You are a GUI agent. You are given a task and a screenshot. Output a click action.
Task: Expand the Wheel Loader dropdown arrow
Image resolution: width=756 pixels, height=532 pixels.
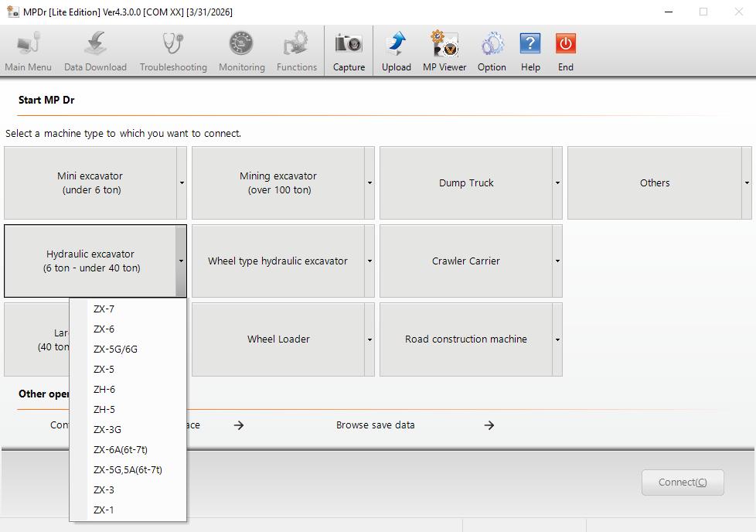tap(369, 339)
